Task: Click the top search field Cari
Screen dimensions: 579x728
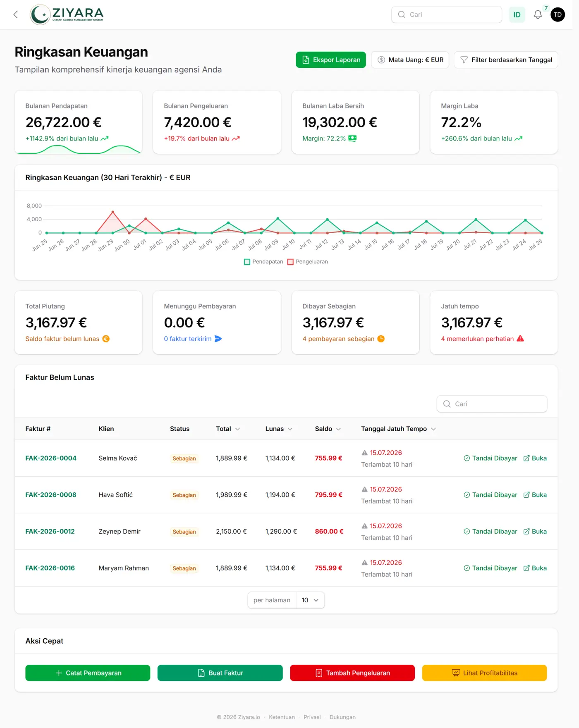Action: [447, 14]
